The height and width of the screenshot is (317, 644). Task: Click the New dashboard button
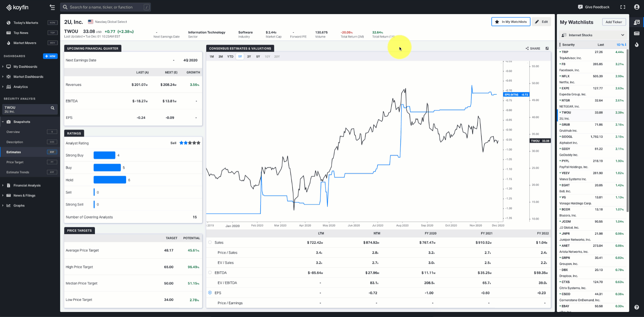(50, 56)
